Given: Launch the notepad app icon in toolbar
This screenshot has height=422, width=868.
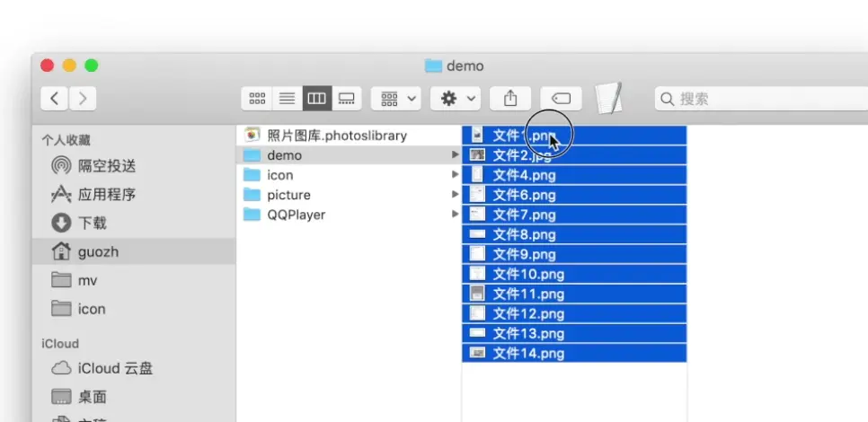Looking at the screenshot, I should [x=609, y=98].
